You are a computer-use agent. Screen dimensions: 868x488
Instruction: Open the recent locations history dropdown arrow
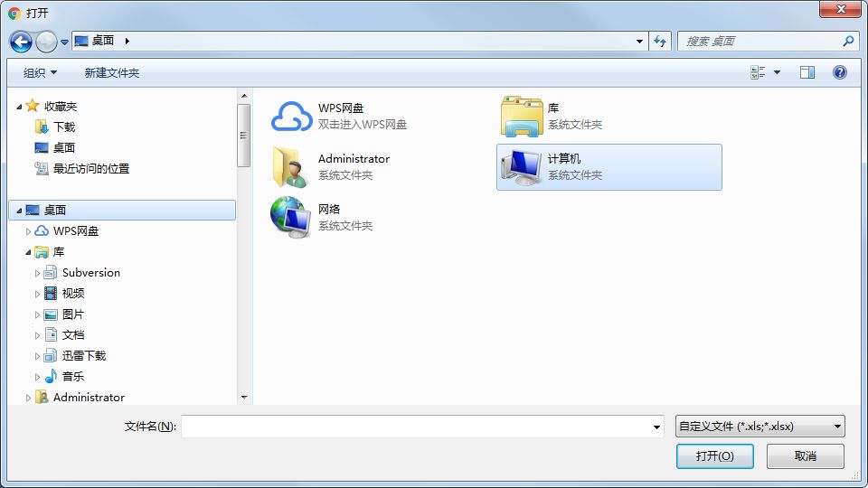tap(64, 42)
